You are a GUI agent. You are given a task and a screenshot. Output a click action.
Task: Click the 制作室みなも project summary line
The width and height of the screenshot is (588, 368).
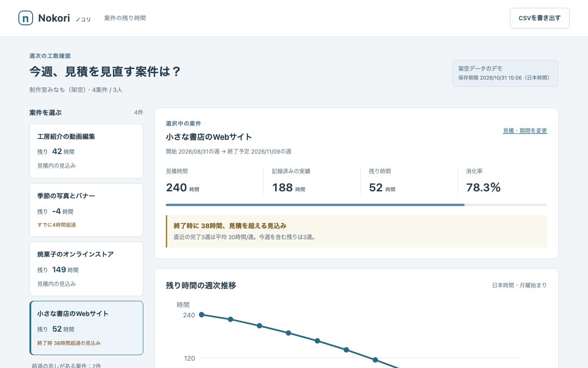pyautogui.click(x=76, y=90)
